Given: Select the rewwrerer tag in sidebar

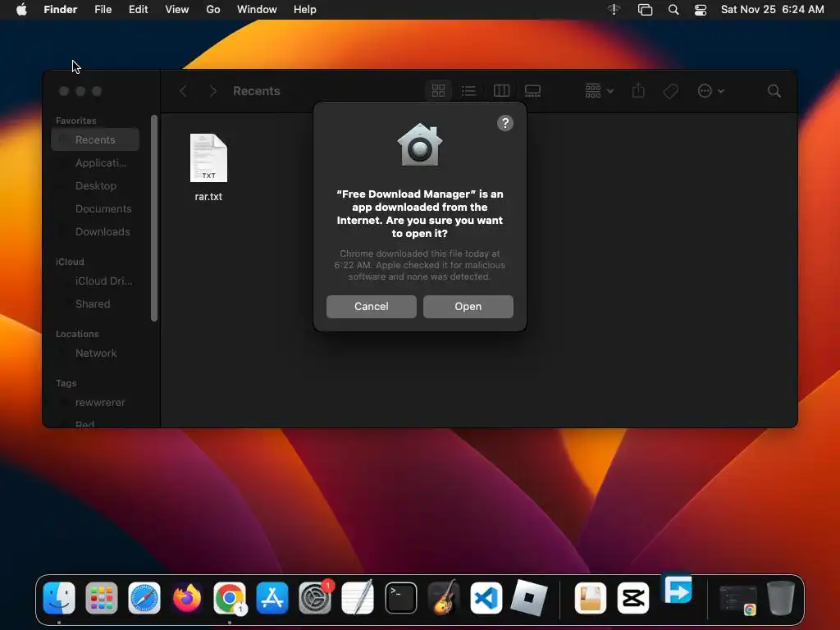Looking at the screenshot, I should [x=95, y=402].
